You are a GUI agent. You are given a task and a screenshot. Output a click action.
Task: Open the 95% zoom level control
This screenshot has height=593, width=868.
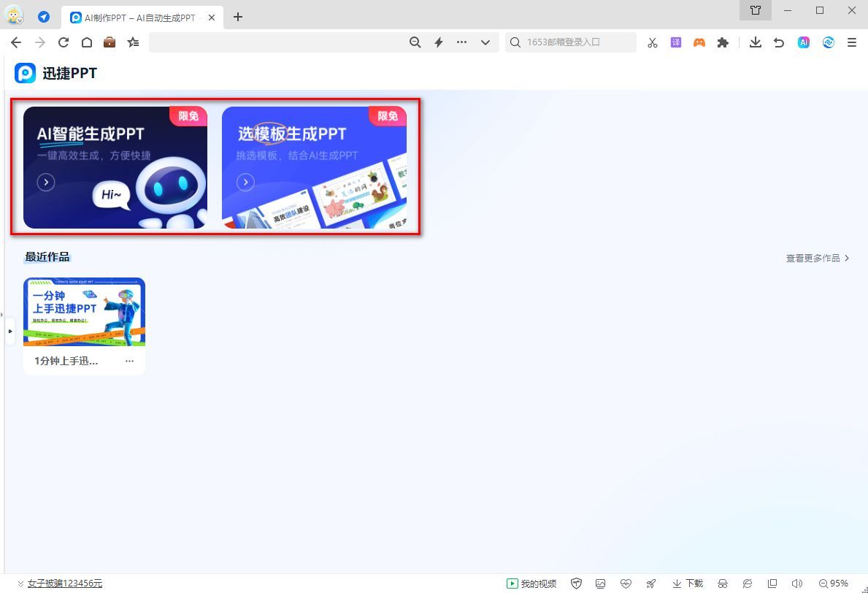coord(834,584)
